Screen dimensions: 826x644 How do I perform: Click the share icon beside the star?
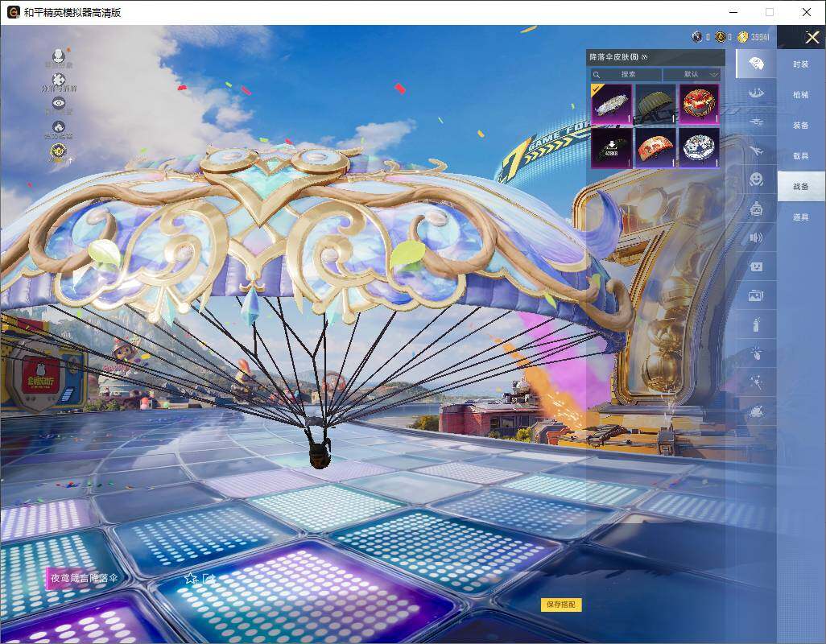coord(209,578)
